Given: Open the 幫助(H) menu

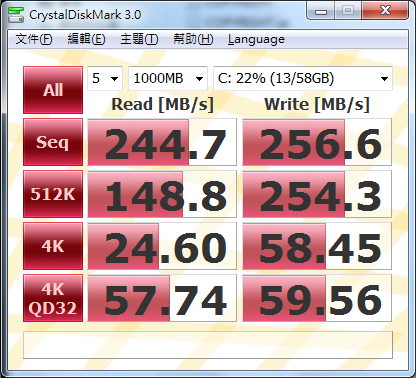Looking at the screenshot, I should click(193, 39).
